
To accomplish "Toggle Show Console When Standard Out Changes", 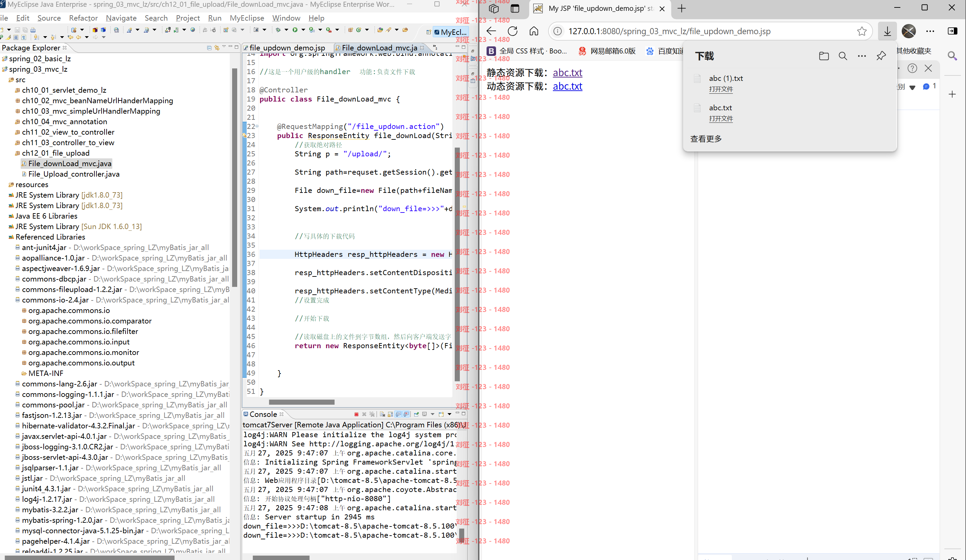I will click(398, 415).
